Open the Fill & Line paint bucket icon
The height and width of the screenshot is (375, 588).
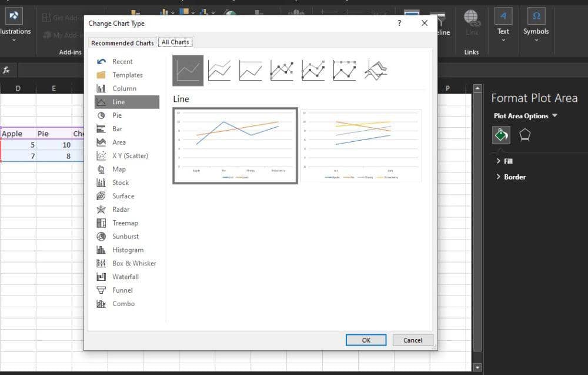click(x=501, y=135)
